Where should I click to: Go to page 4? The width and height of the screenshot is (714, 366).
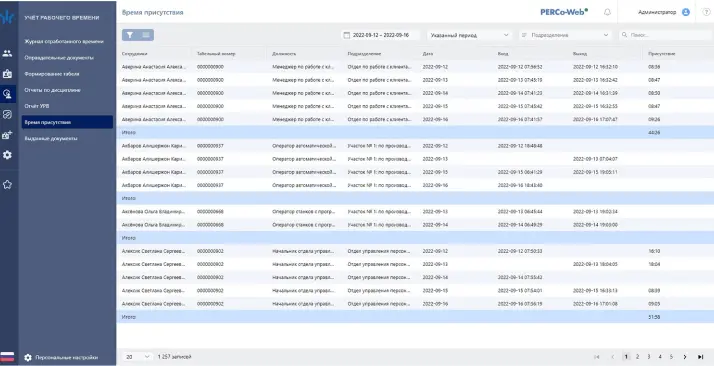(x=660, y=357)
